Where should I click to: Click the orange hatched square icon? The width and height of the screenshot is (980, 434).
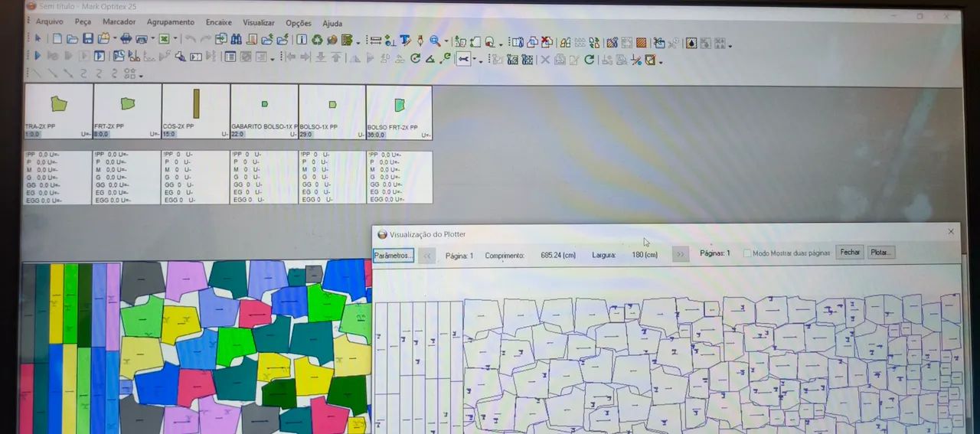641,43
